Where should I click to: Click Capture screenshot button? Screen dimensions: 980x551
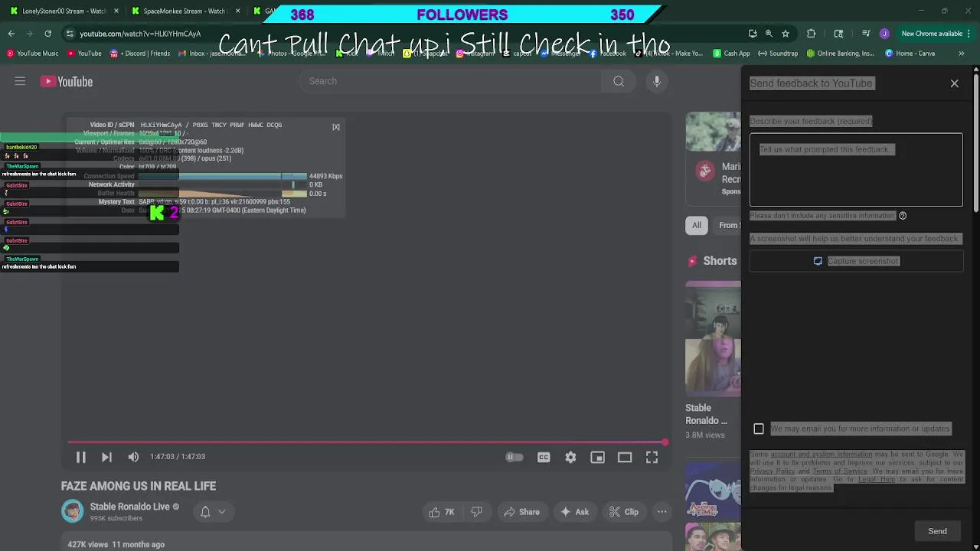tap(856, 261)
